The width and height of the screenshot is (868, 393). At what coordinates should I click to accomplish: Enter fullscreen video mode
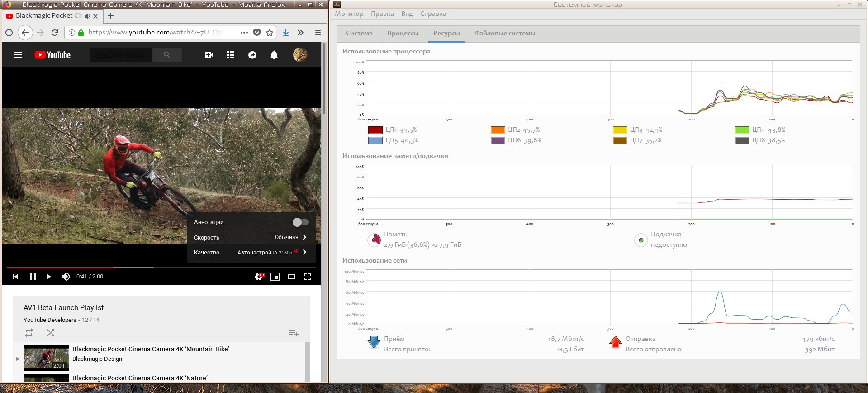(x=308, y=277)
